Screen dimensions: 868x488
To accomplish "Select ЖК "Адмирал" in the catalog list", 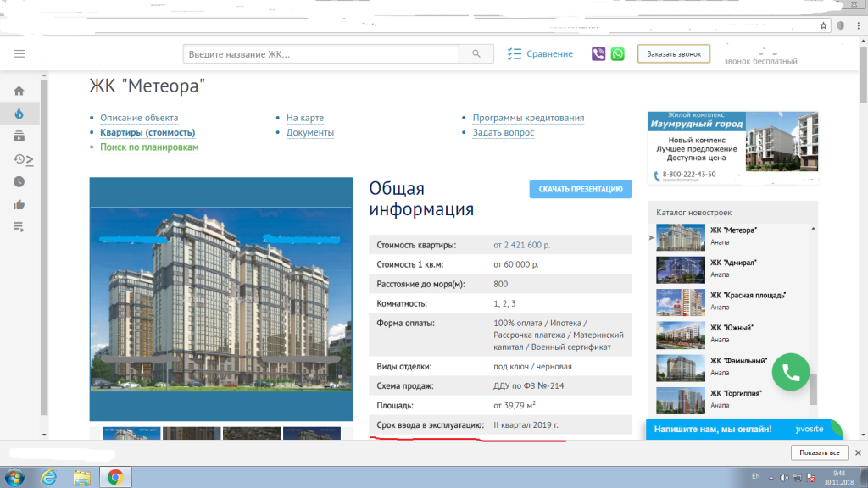I will click(x=733, y=263).
